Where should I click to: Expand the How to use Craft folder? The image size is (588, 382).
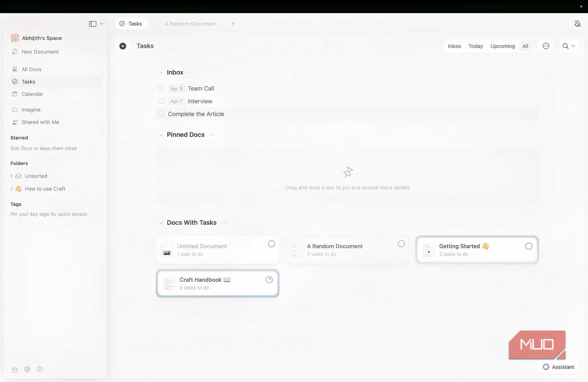(x=11, y=189)
